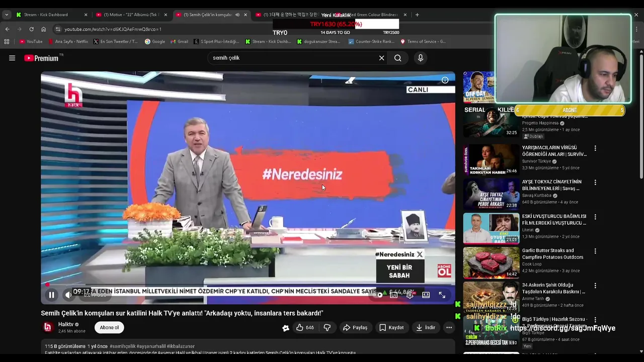Open the YouTube bookmark
Image resolution: width=644 pixels, height=362 pixels.
31,42
